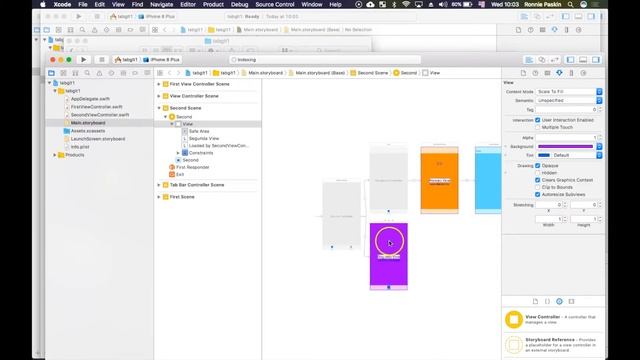Image resolution: width=640 pixels, height=360 pixels.
Task: Show Code Snippet library braces icon
Action: coord(547,301)
